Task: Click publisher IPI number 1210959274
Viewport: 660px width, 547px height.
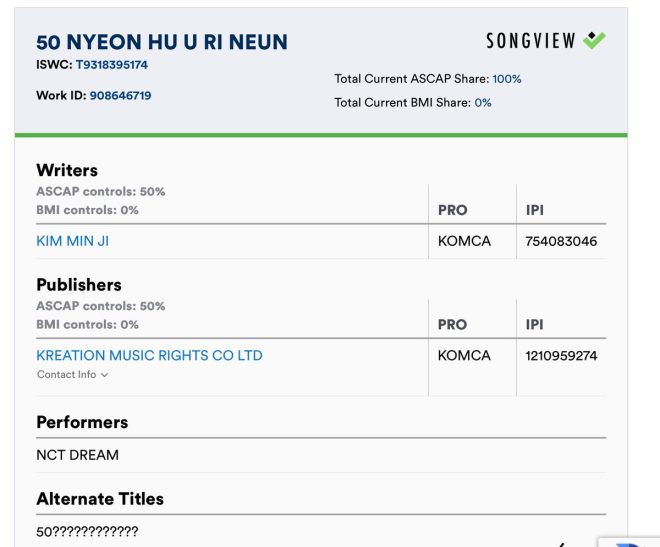Action: (x=561, y=356)
